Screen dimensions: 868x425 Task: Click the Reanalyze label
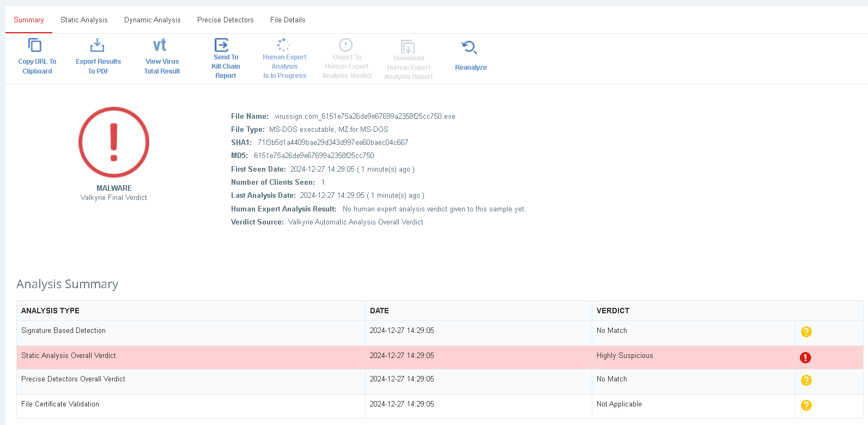click(471, 68)
